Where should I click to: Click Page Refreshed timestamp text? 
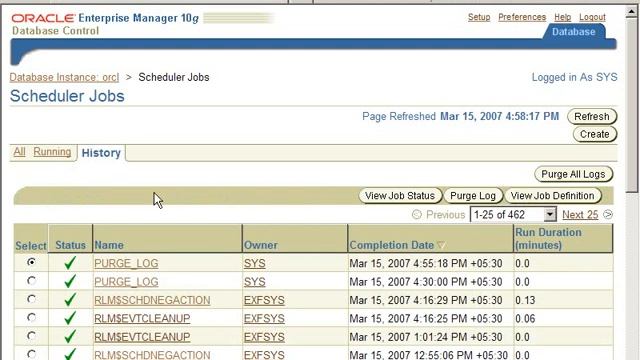click(499, 117)
